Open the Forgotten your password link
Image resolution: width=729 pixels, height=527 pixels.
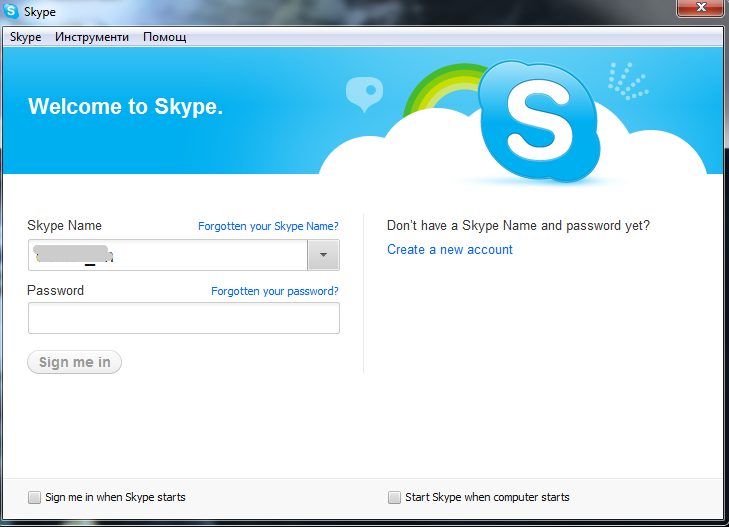point(275,291)
